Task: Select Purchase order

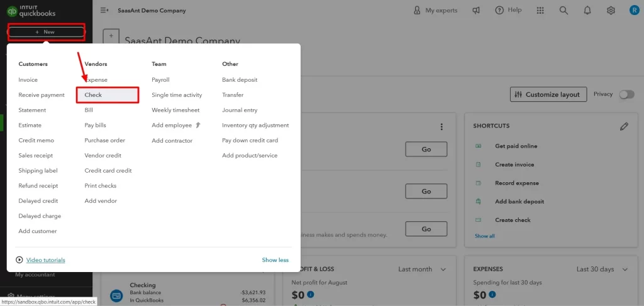Action: 105,140
